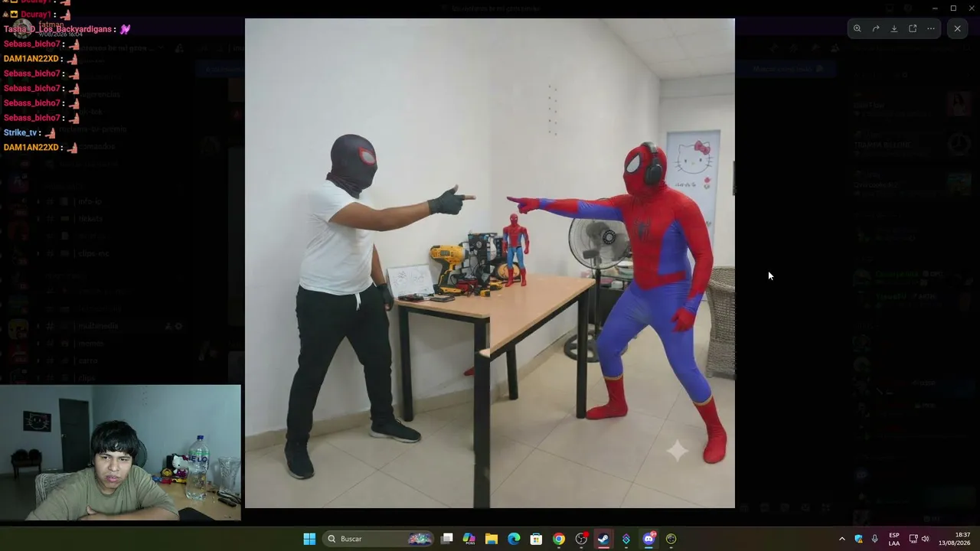Expand the hidden system tray icons chevron
The width and height of the screenshot is (980, 551).
click(841, 539)
